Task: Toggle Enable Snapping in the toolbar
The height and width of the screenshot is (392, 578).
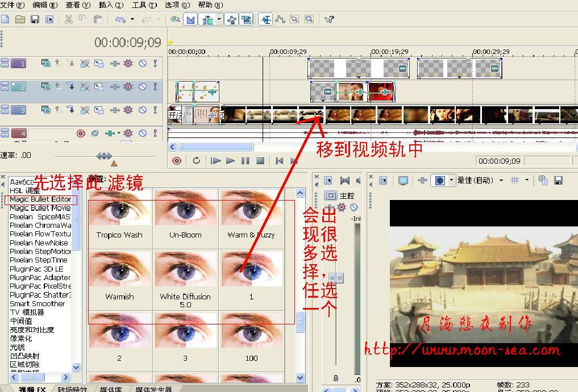Action: [x=175, y=19]
